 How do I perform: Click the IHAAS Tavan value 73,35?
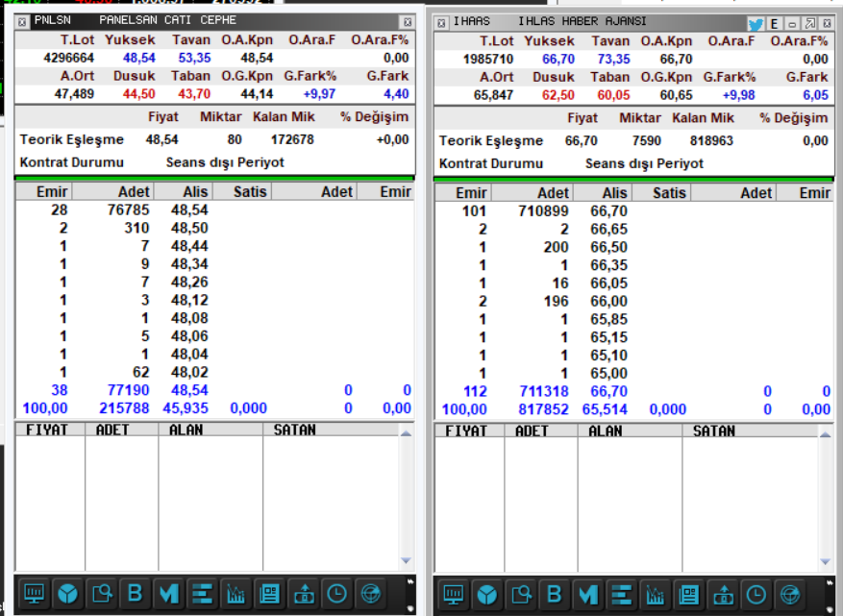click(x=614, y=60)
